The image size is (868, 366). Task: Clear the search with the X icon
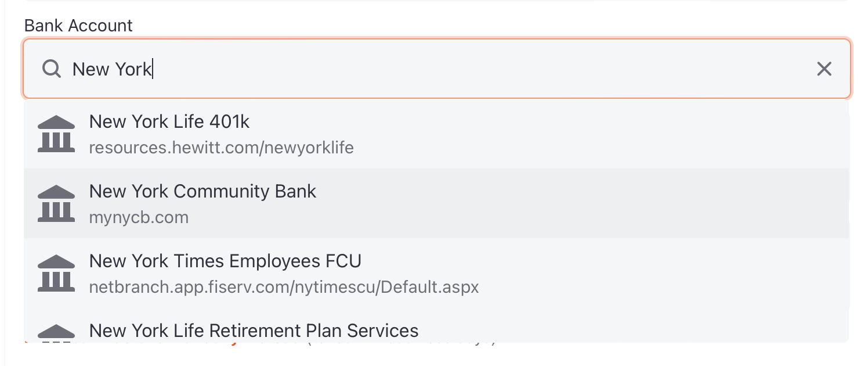(824, 69)
